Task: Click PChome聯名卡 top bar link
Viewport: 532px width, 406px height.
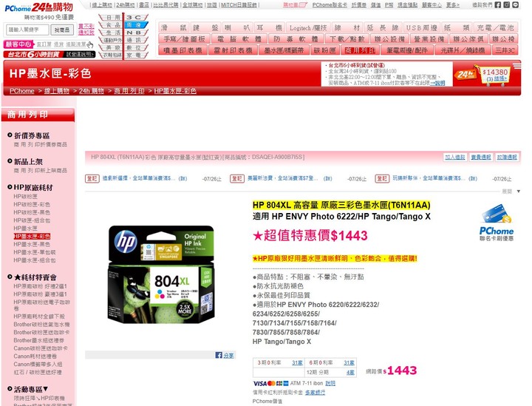Action: pos(330,5)
